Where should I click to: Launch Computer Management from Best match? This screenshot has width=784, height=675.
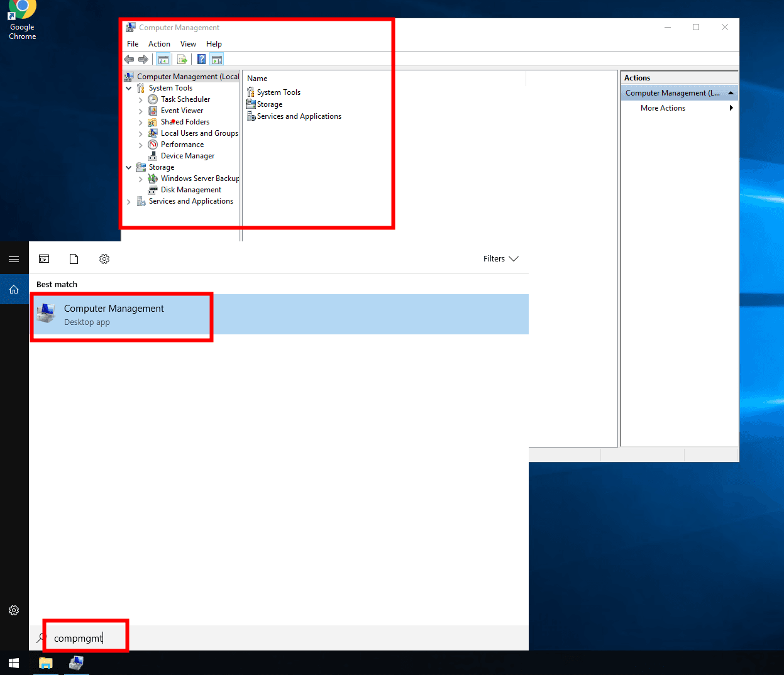[x=114, y=314]
